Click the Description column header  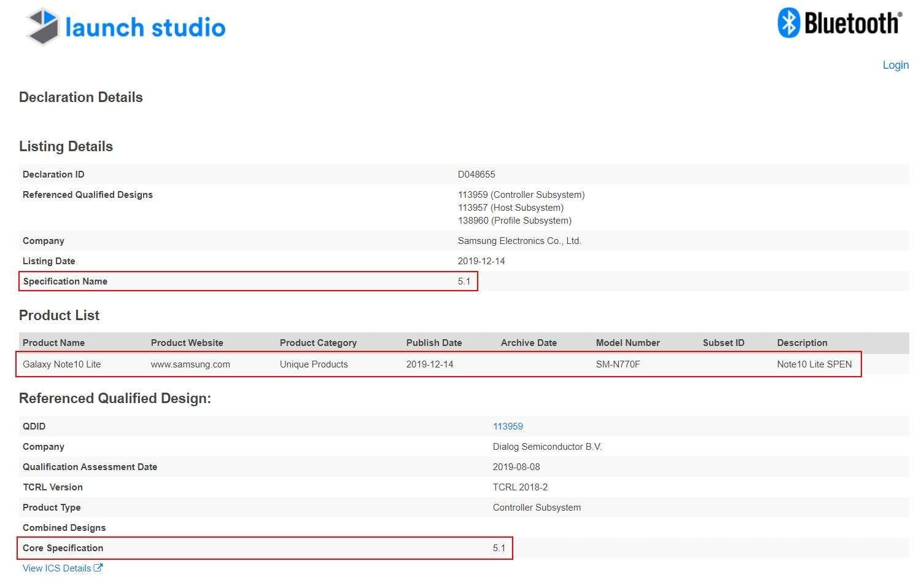point(802,343)
